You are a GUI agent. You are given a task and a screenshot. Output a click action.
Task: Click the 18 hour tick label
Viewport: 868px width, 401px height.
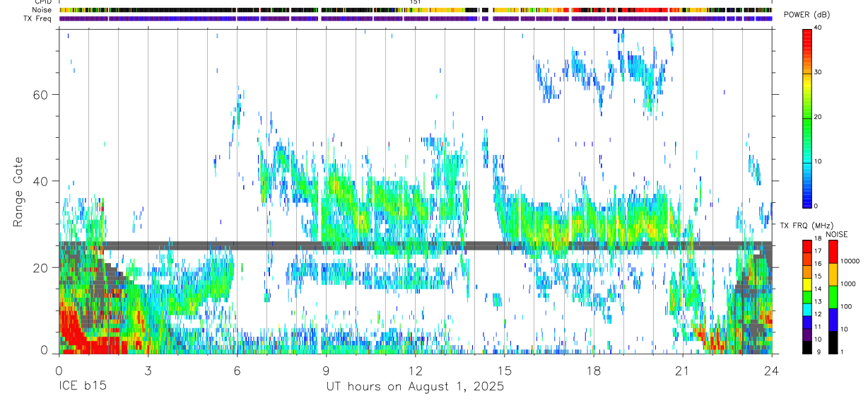point(594,371)
